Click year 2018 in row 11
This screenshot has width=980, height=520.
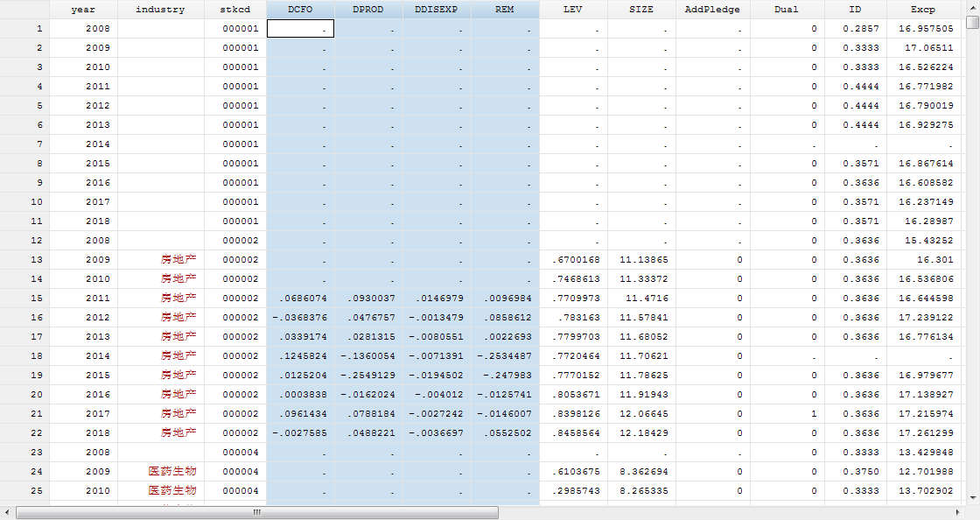point(97,221)
